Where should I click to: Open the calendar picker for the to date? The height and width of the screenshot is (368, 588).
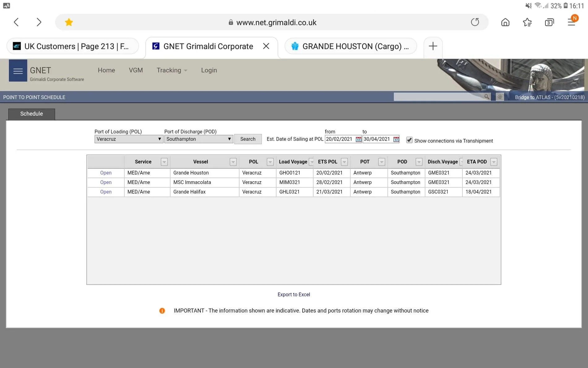tap(396, 139)
